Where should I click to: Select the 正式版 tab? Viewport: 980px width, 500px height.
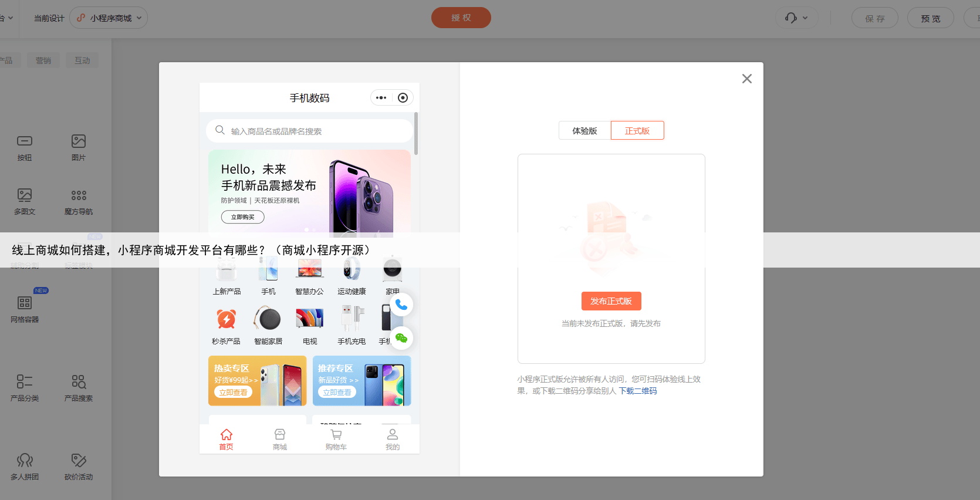coord(637,130)
